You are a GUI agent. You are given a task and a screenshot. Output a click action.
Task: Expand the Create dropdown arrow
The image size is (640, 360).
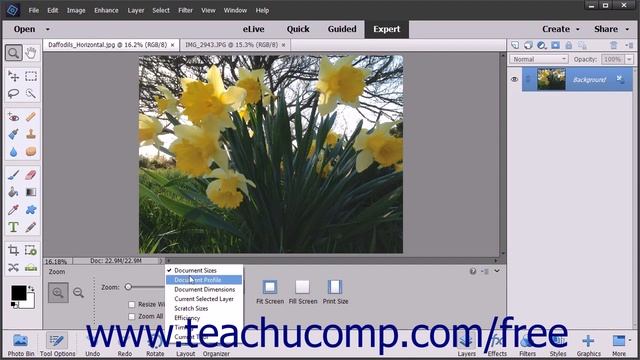point(578,29)
